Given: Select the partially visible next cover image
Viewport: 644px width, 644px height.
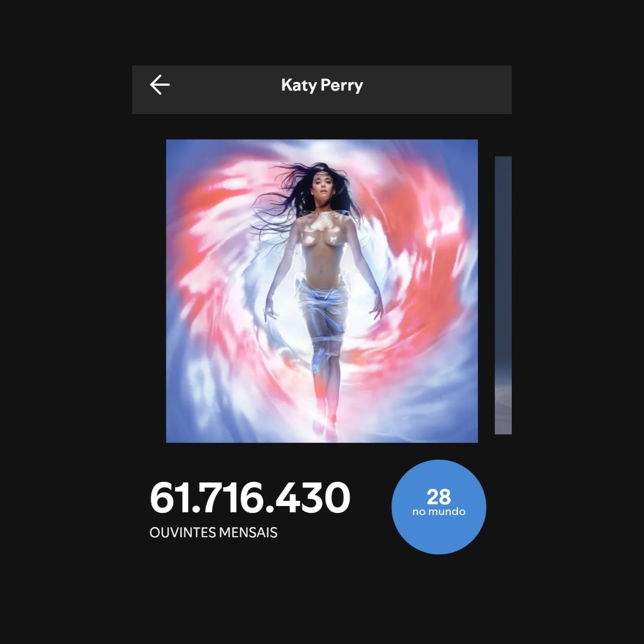Looking at the screenshot, I should (503, 295).
